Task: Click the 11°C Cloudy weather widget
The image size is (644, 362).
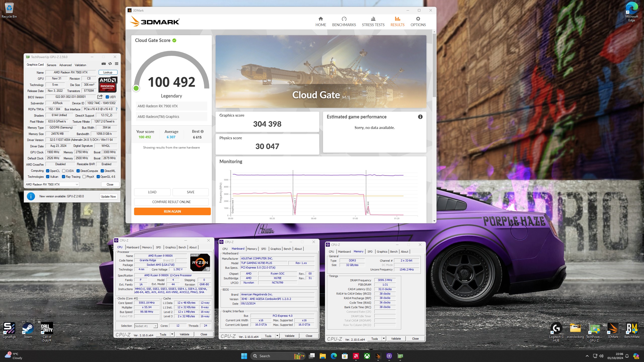Action: tap(14, 356)
